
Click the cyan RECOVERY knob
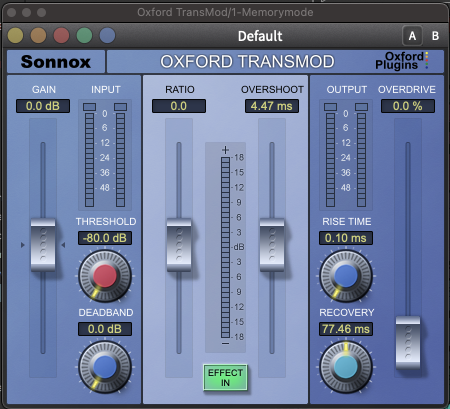point(346,366)
